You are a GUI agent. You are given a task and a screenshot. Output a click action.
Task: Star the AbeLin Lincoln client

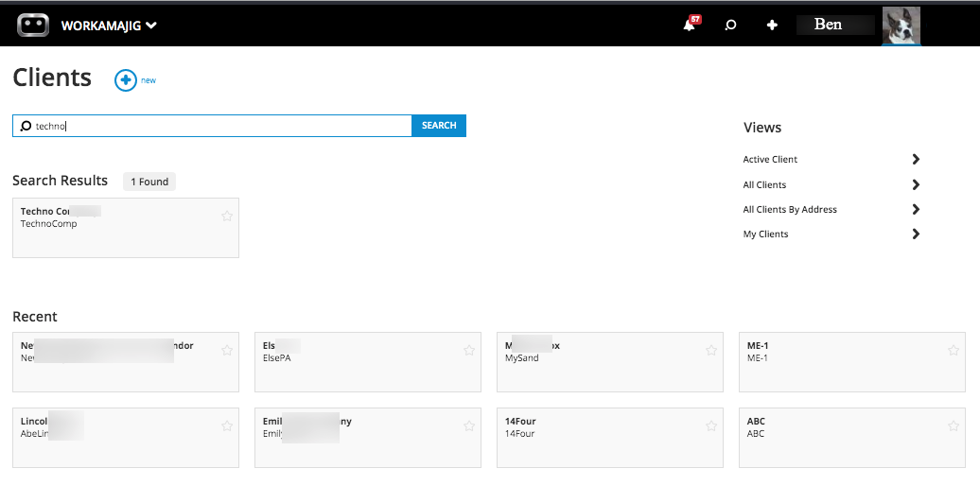point(227,426)
